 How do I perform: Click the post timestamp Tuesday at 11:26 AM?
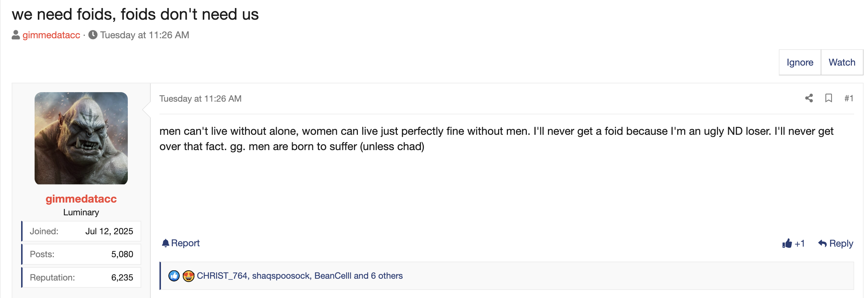tap(200, 99)
